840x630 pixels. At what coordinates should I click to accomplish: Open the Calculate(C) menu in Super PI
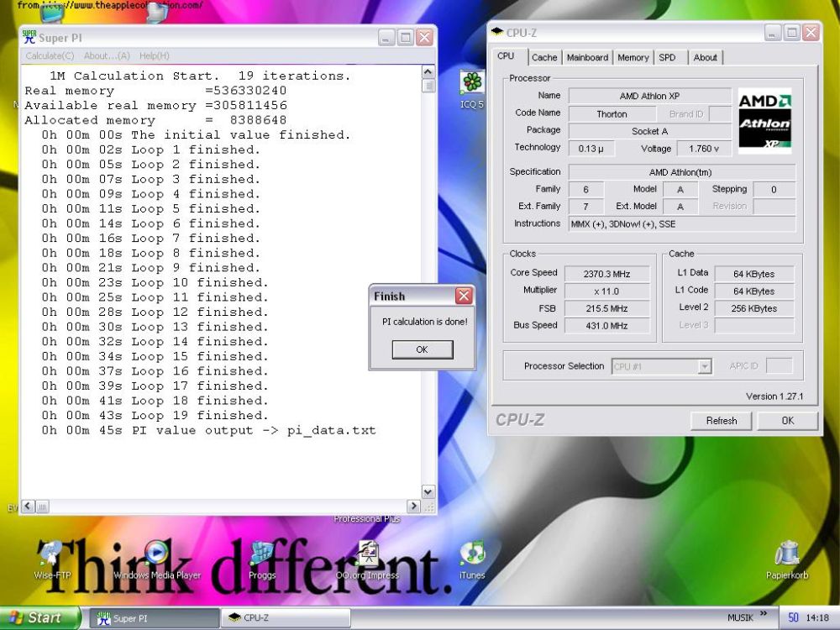coord(50,55)
